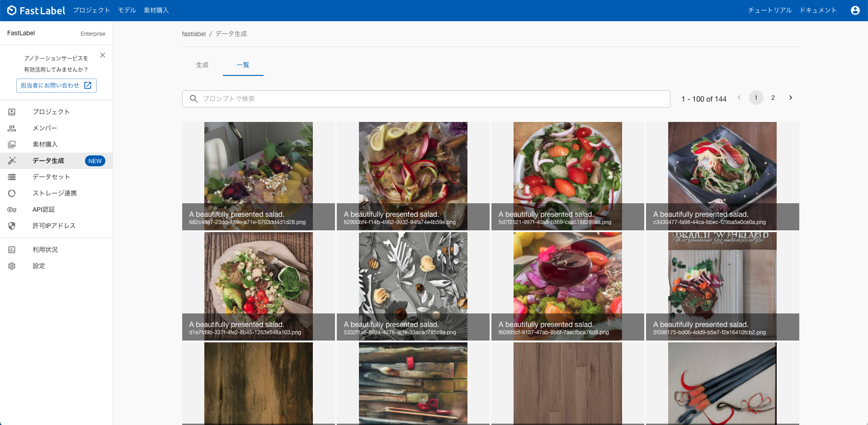Dismiss the annotation service banner
868x425 pixels.
[103, 55]
